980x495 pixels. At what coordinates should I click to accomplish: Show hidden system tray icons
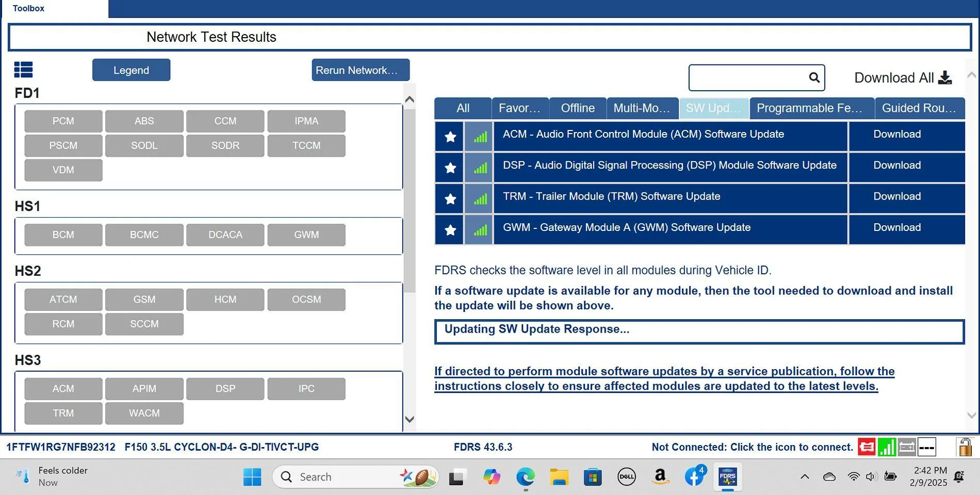[805, 477]
